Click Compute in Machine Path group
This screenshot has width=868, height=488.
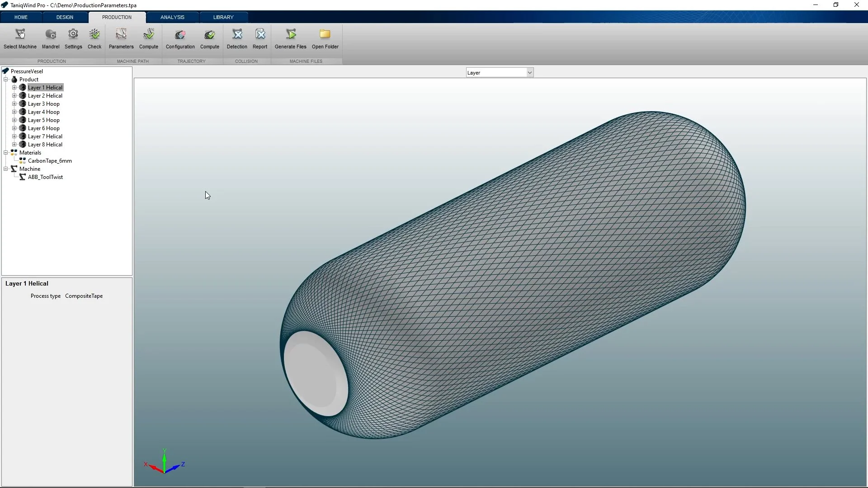click(x=149, y=35)
